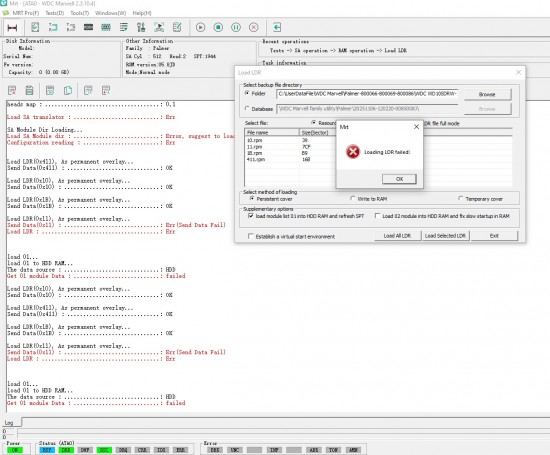This screenshot has height=455, width=550.
Task: Toggle load module list 01 into HDD RAM checkbox
Action: (250, 216)
